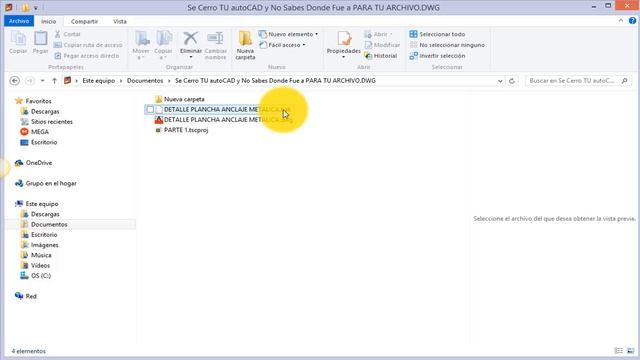Open the Eliminar dropdown arrow
The width and height of the screenshot is (640, 360).
click(190, 57)
